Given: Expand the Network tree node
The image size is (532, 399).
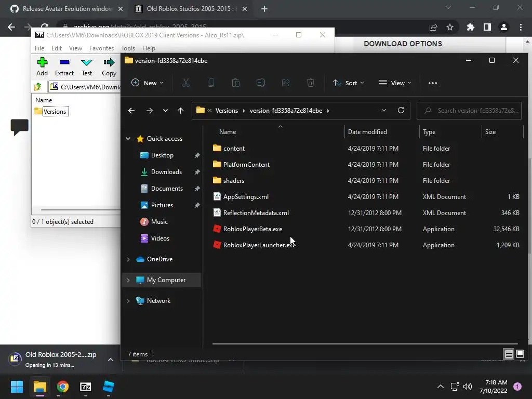Looking at the screenshot, I should pyautogui.click(x=128, y=301).
